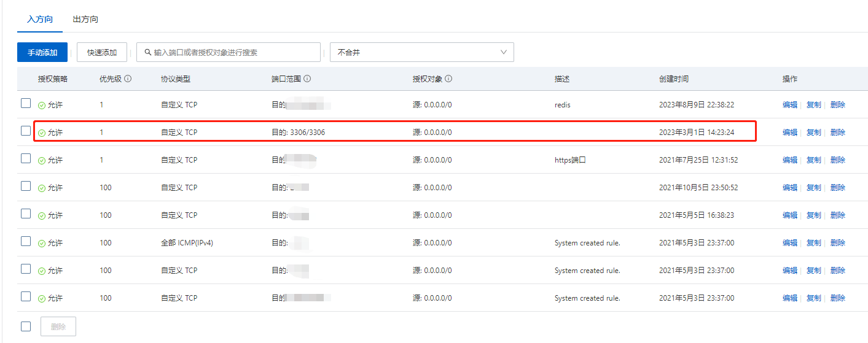
Task: Click 编辑 for the https端口 rule
Action: [x=790, y=160]
